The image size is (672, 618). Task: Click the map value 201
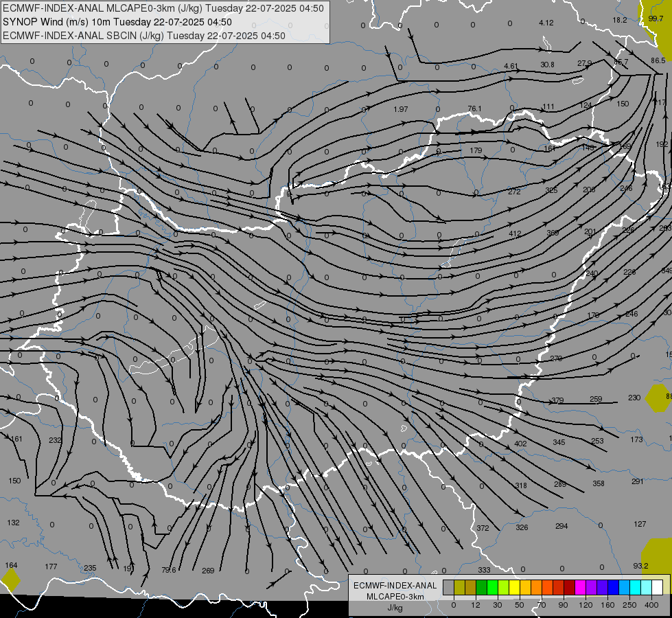[590, 231]
